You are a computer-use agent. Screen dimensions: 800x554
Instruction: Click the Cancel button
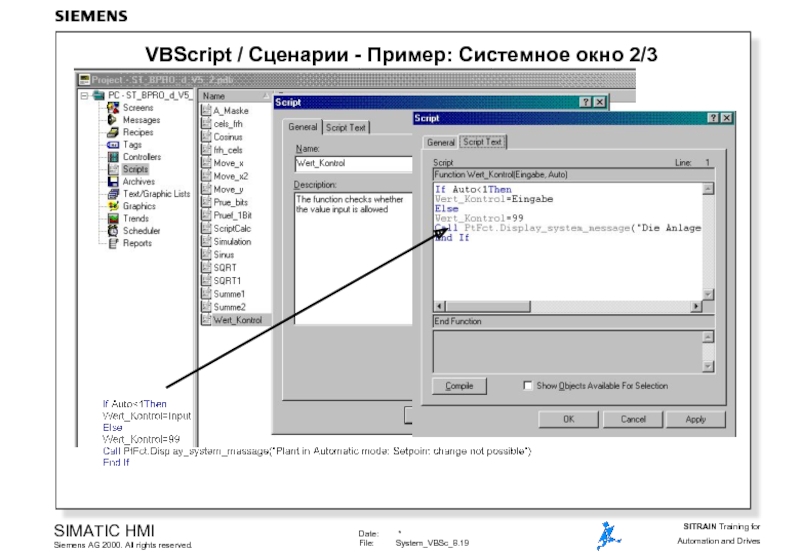tap(633, 419)
